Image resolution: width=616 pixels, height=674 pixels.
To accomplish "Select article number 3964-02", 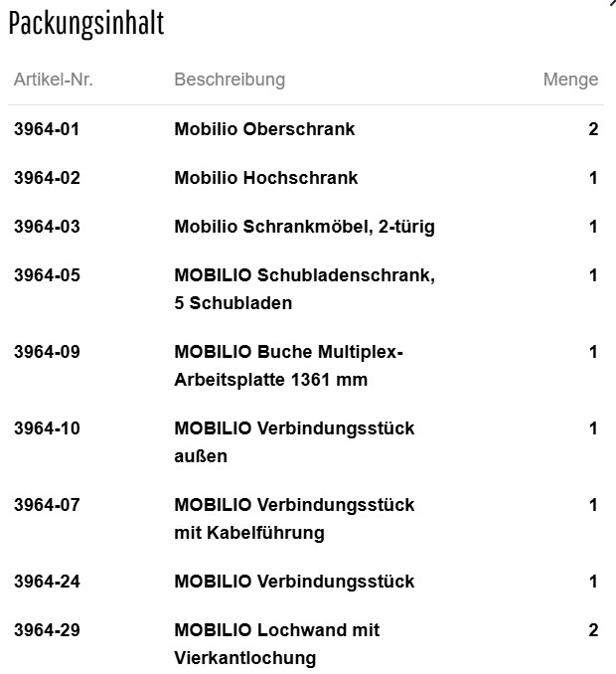I will [x=47, y=178].
